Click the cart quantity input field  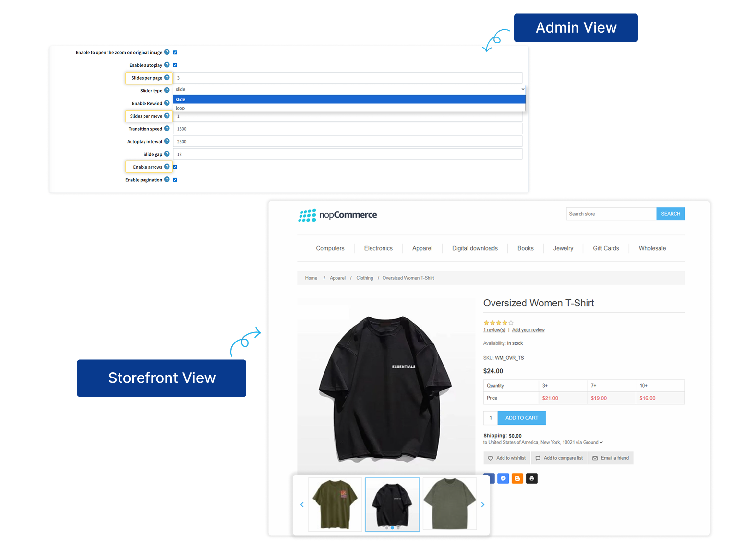pyautogui.click(x=491, y=418)
